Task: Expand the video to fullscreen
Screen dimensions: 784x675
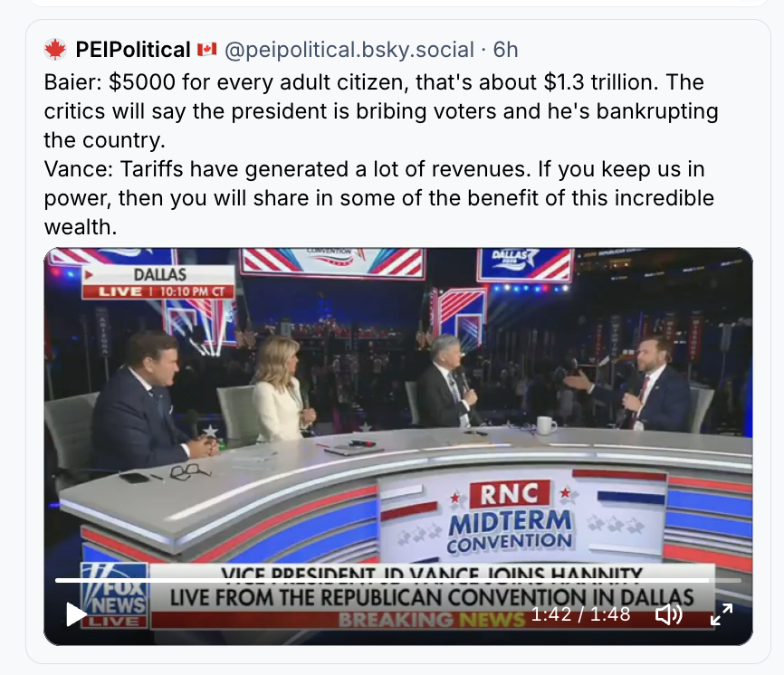Action: 722,614
